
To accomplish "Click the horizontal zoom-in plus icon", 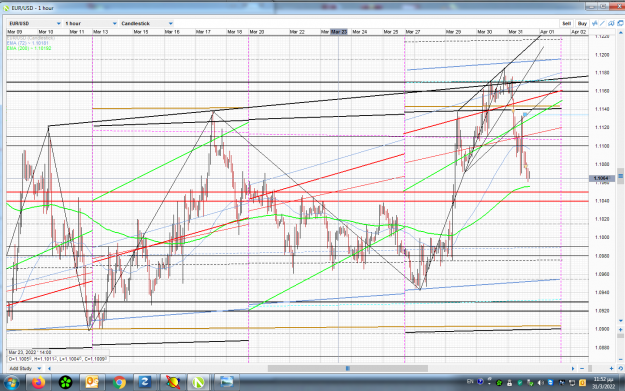I will coord(611,368).
